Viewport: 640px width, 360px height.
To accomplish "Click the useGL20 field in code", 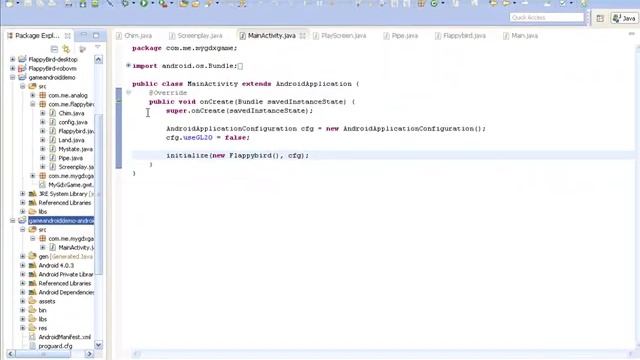I will tap(198, 138).
